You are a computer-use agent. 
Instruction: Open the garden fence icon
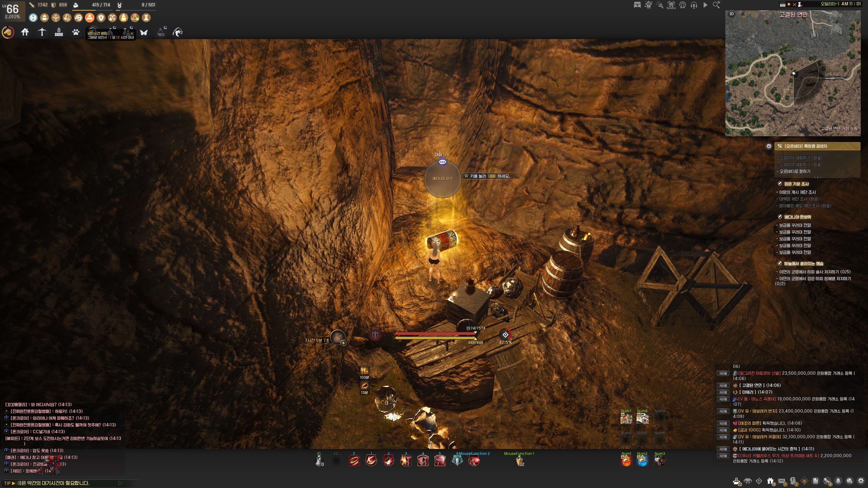click(59, 32)
